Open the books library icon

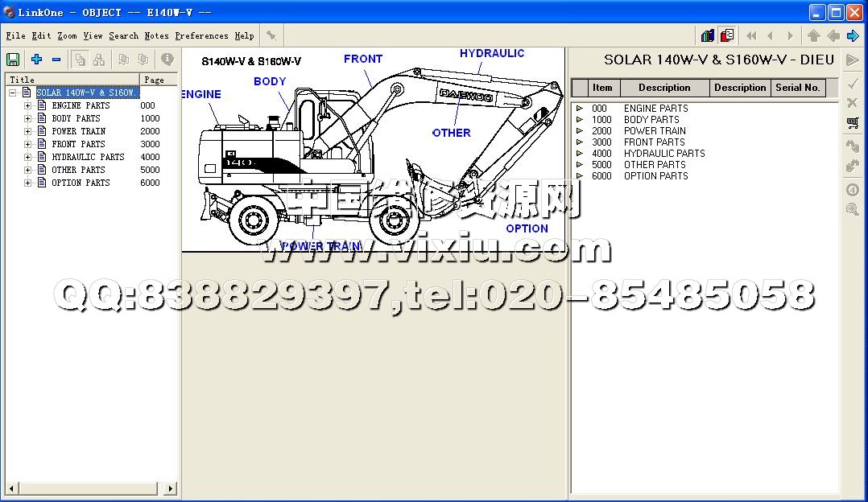(708, 35)
